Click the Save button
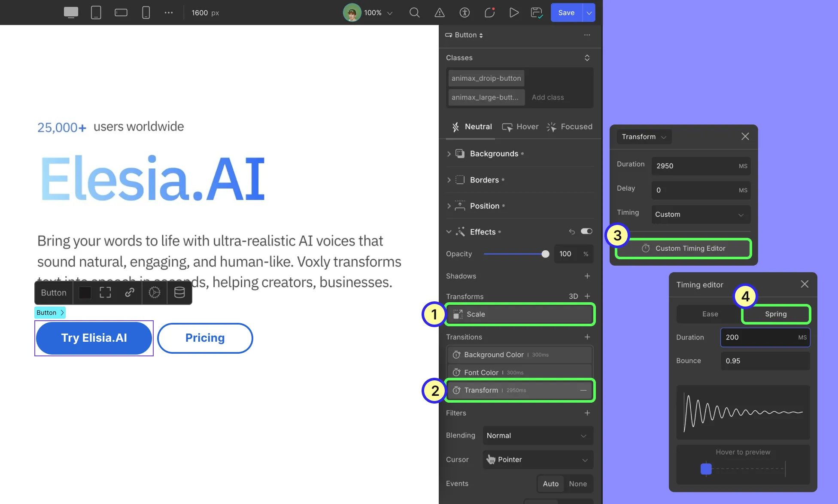 point(566,13)
